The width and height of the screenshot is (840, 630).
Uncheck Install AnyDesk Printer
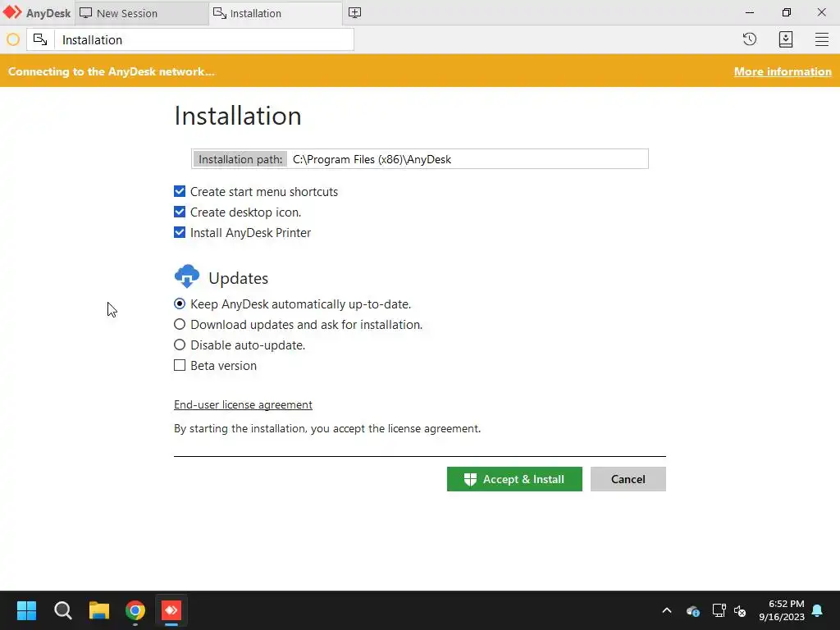180,232
